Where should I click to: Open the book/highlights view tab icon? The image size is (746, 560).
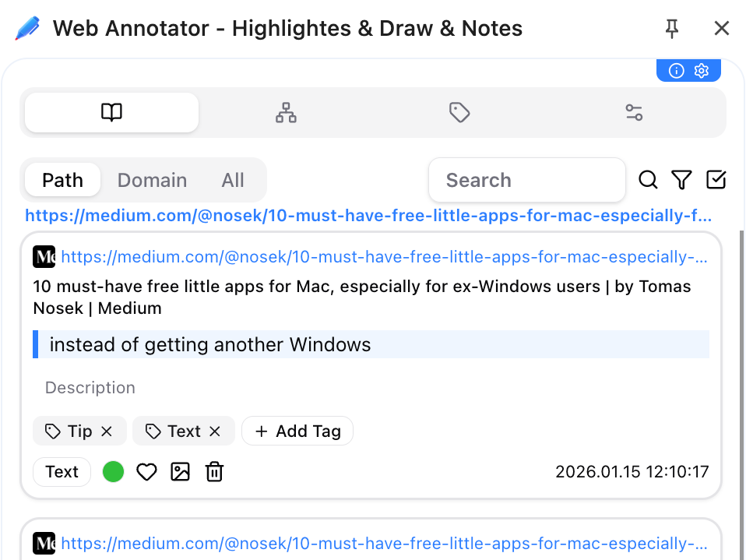pos(111,112)
